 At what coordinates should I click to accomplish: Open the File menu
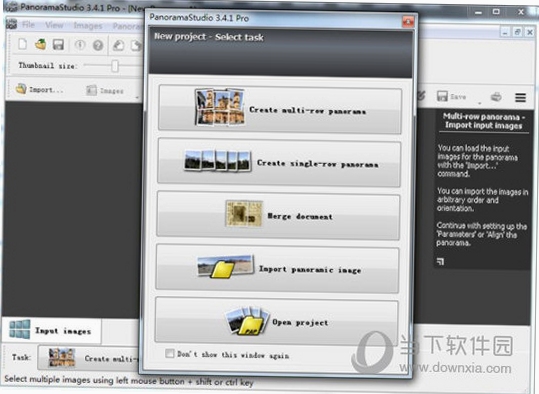pos(28,25)
